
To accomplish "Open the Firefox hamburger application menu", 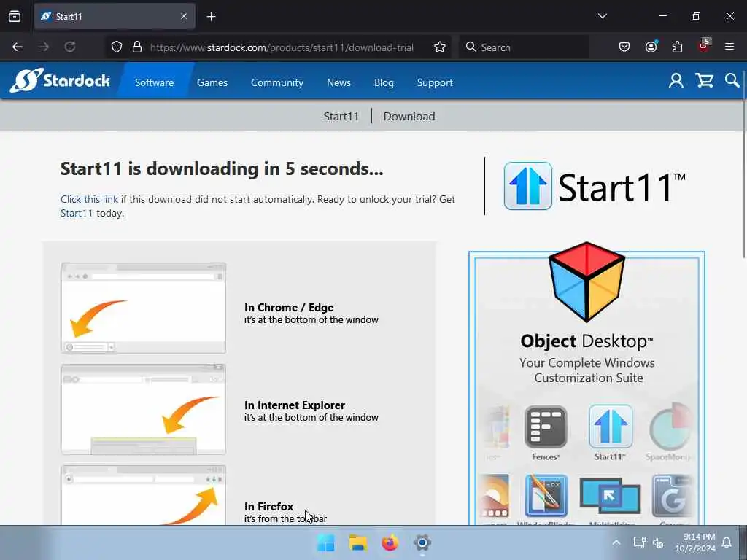I will click(x=729, y=47).
